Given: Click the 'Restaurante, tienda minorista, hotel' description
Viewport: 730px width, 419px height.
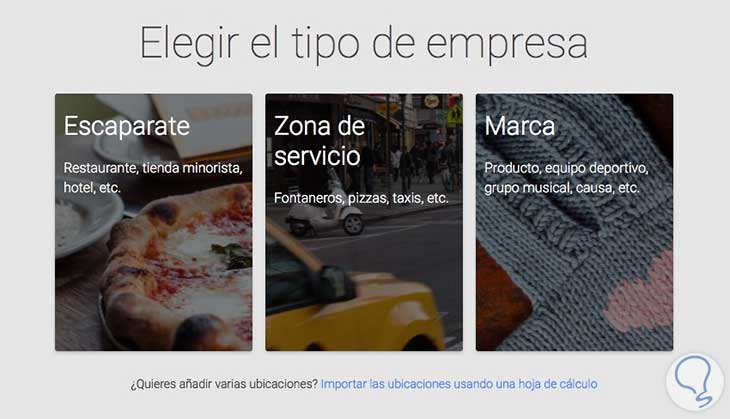Looking at the screenshot, I should pos(153,177).
